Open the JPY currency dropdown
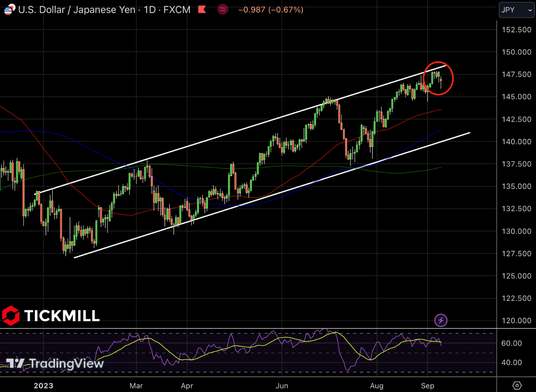The height and width of the screenshot is (392, 536). tap(517, 10)
